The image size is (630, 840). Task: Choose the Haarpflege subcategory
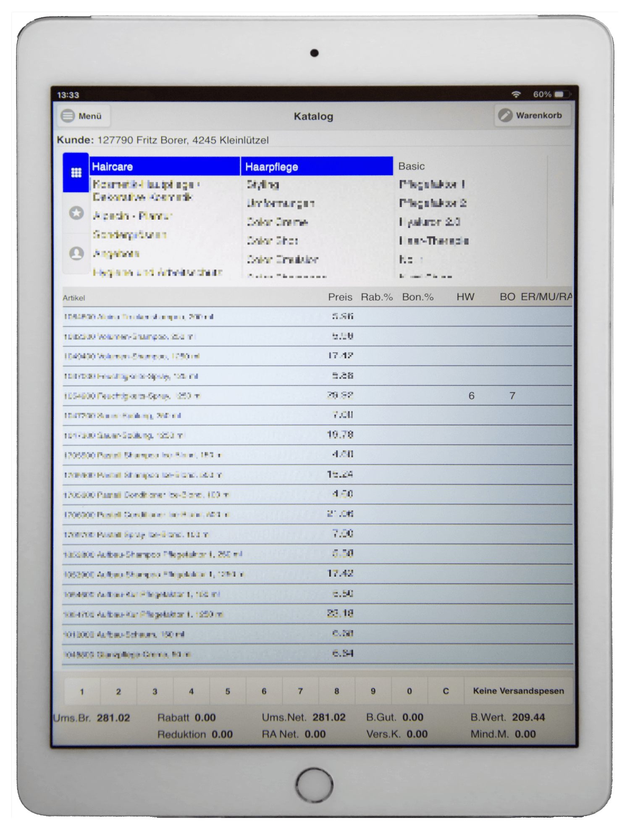coord(317,167)
